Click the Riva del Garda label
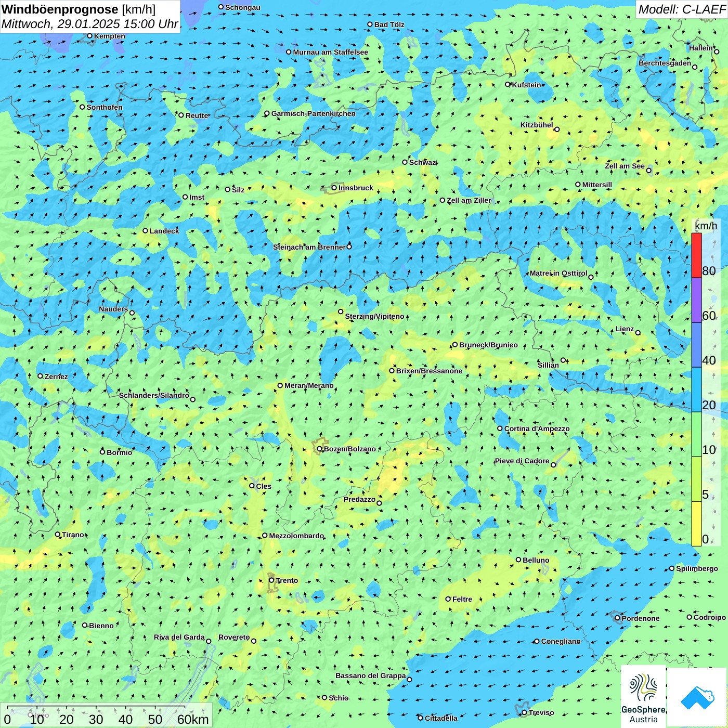 click(x=179, y=637)
